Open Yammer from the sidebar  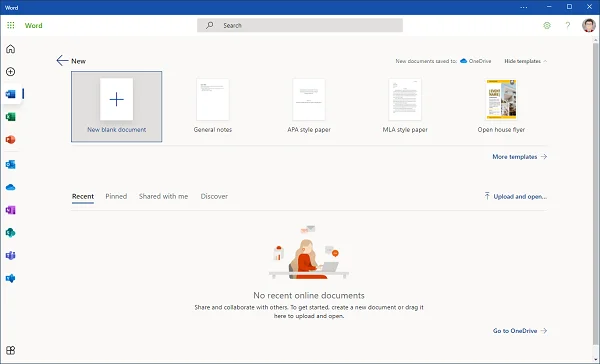11,278
